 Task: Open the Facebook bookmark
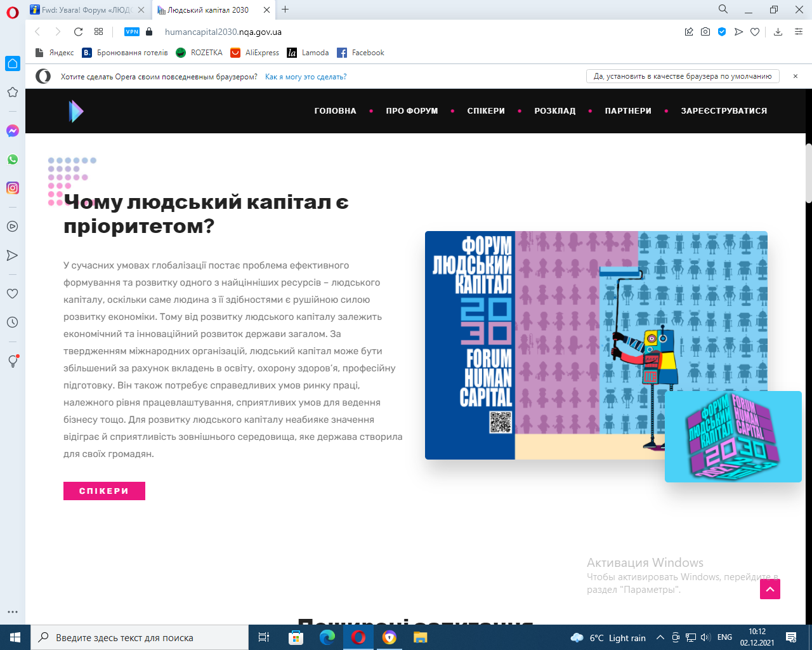360,53
